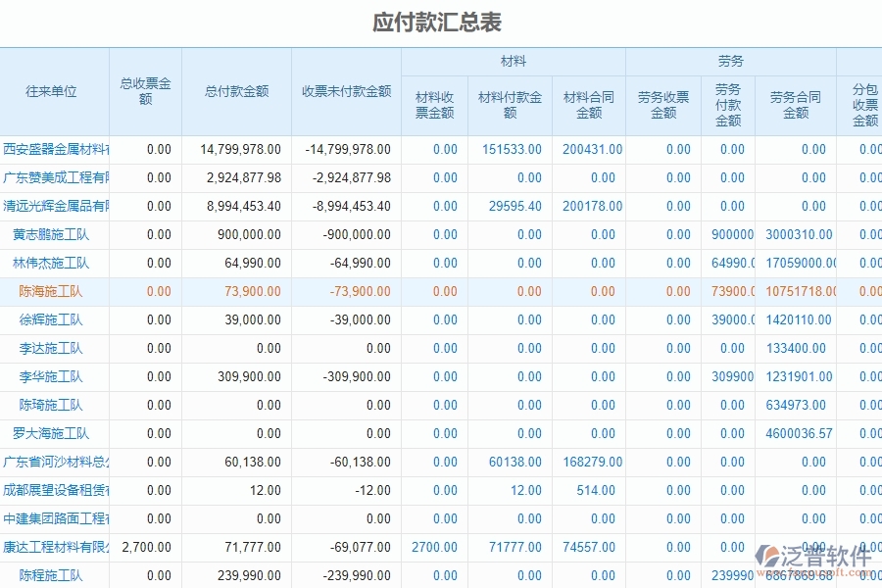Click 康达工程材料有限 row name
882x588 pixels.
tap(53, 547)
